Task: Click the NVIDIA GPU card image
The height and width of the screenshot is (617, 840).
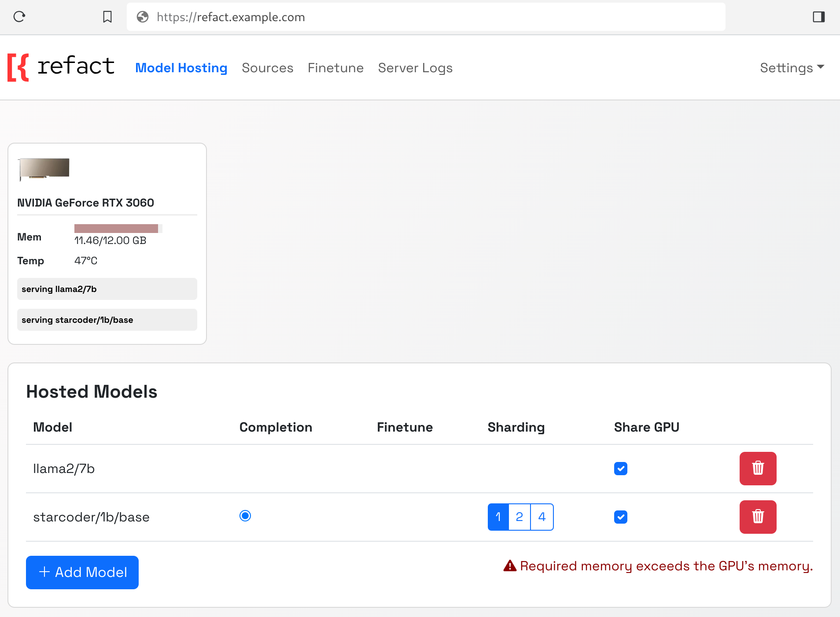Action: pyautogui.click(x=44, y=169)
